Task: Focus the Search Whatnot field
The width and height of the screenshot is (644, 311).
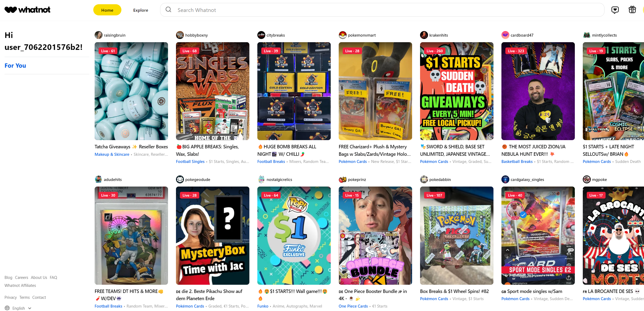Action: point(382,10)
